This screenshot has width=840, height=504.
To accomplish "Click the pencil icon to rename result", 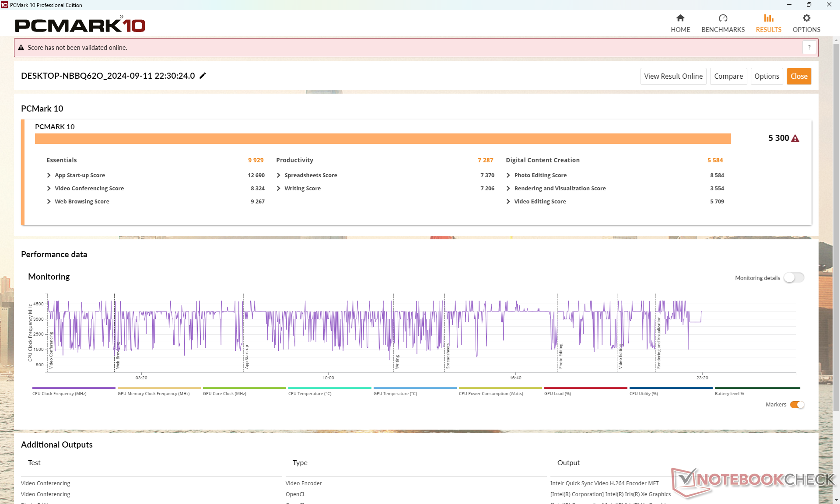I will tap(203, 76).
